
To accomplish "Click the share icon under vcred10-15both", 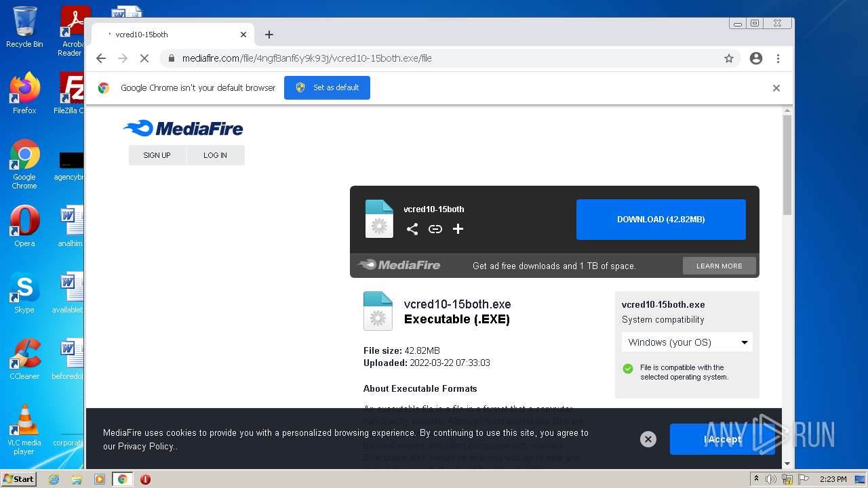I will point(412,229).
